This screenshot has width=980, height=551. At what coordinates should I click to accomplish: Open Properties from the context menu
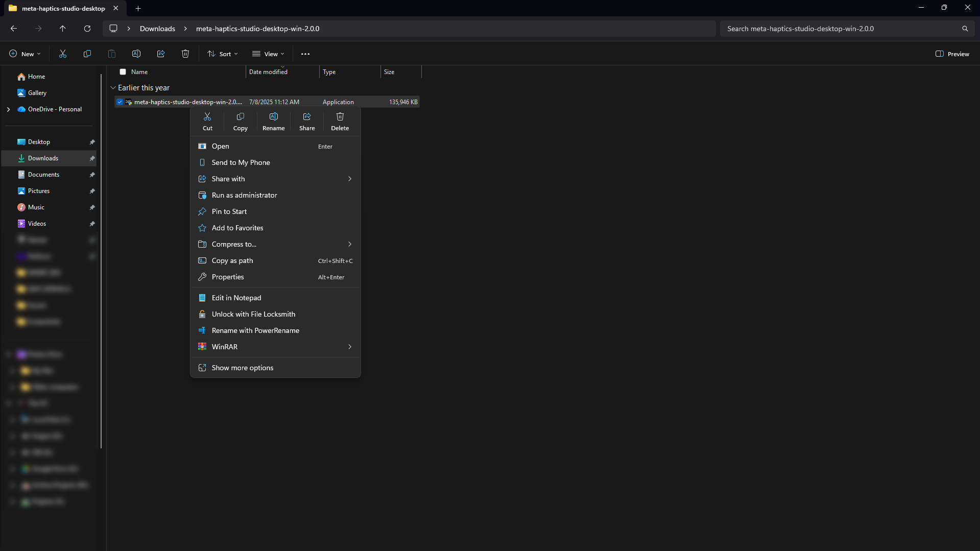point(276,277)
